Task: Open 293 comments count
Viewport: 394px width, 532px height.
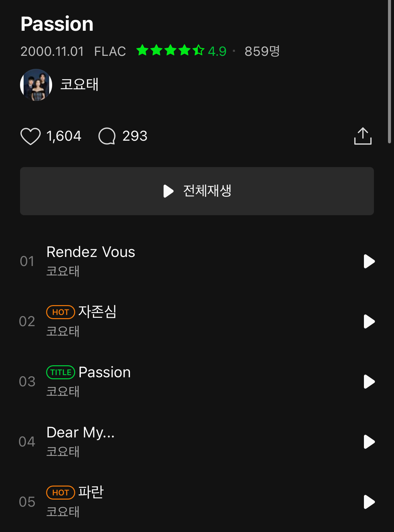Action: tap(135, 136)
